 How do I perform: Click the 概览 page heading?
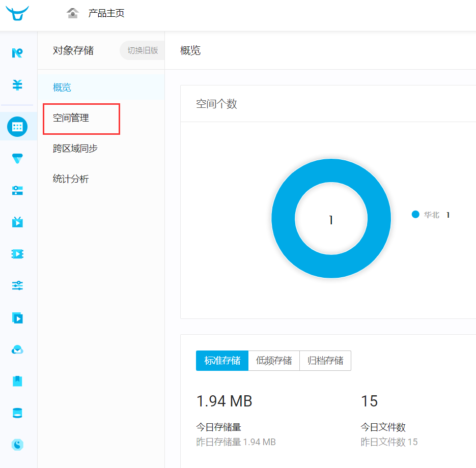(190, 50)
